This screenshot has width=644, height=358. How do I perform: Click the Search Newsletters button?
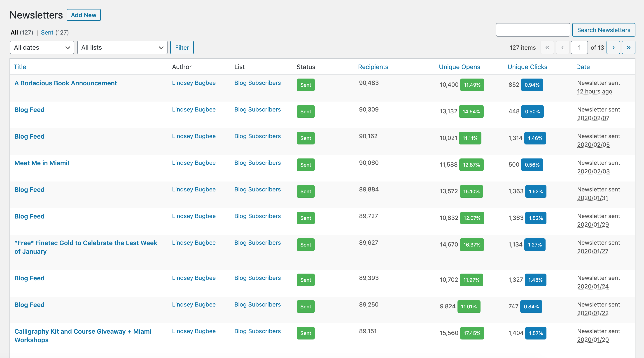pos(604,30)
